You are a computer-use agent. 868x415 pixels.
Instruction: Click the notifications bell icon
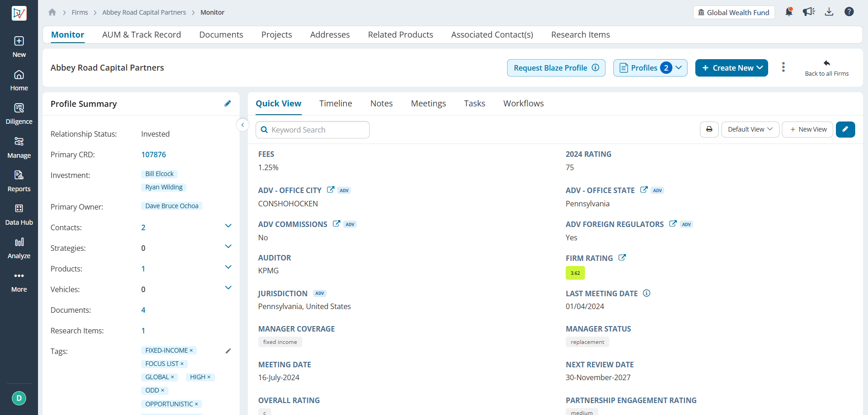point(789,12)
